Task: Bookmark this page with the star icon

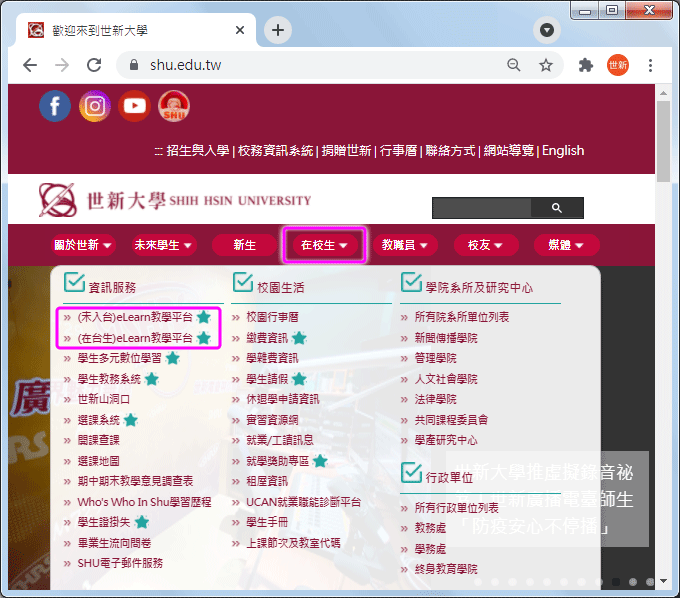Action: 546,65
